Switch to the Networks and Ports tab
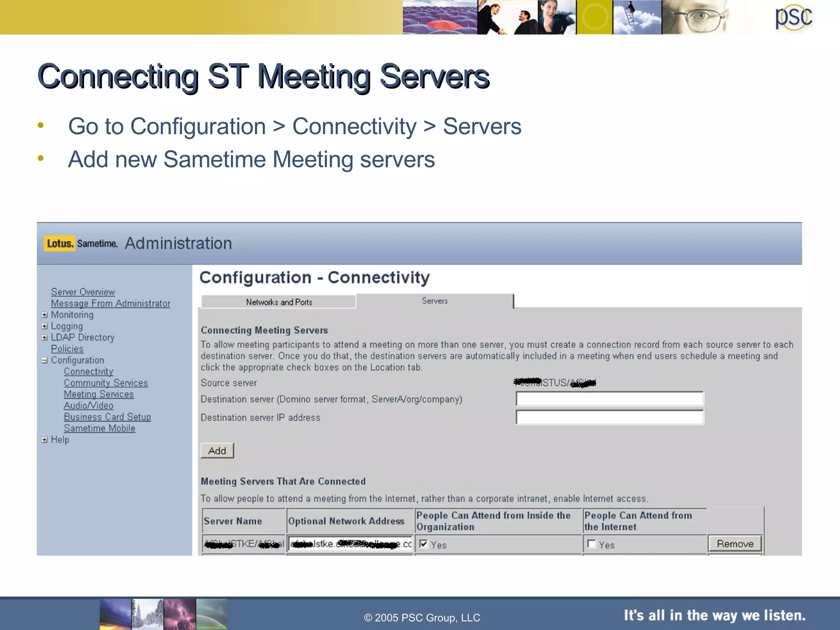Screen dimensions: 840x630 point(279,302)
